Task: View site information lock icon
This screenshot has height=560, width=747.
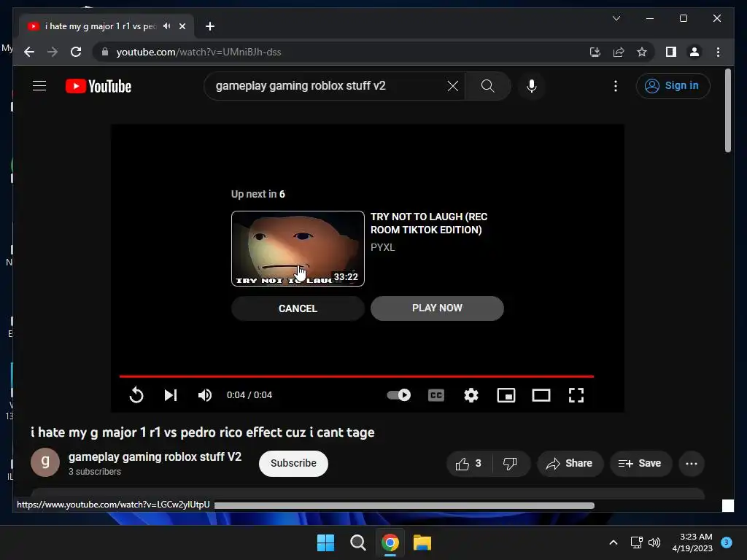Action: pyautogui.click(x=105, y=52)
